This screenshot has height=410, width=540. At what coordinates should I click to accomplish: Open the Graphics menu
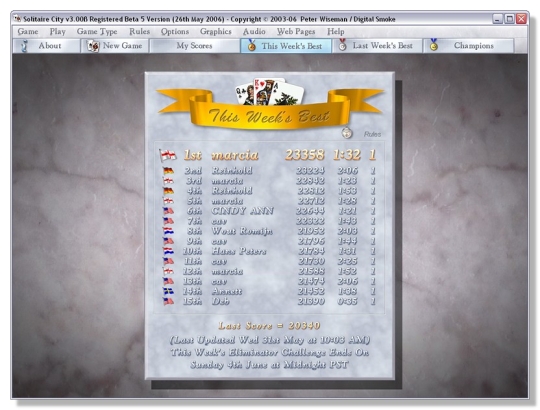pyautogui.click(x=216, y=32)
